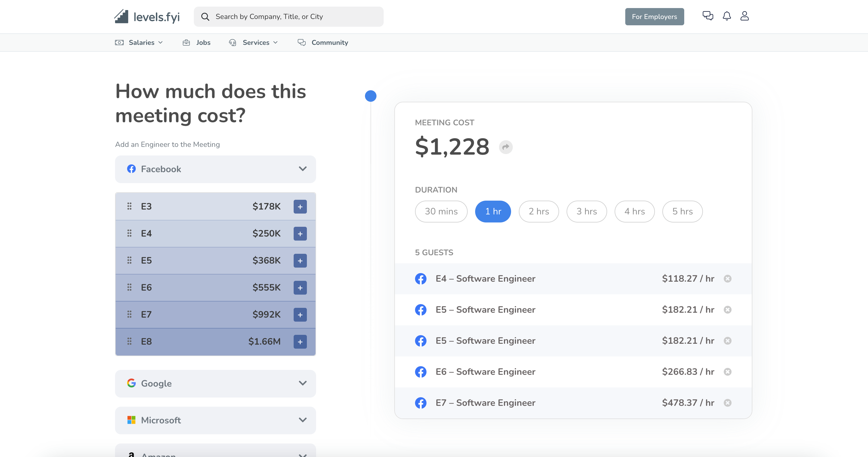Add an E6 engineer with plus button
This screenshot has height=457, width=868.
pyautogui.click(x=300, y=288)
